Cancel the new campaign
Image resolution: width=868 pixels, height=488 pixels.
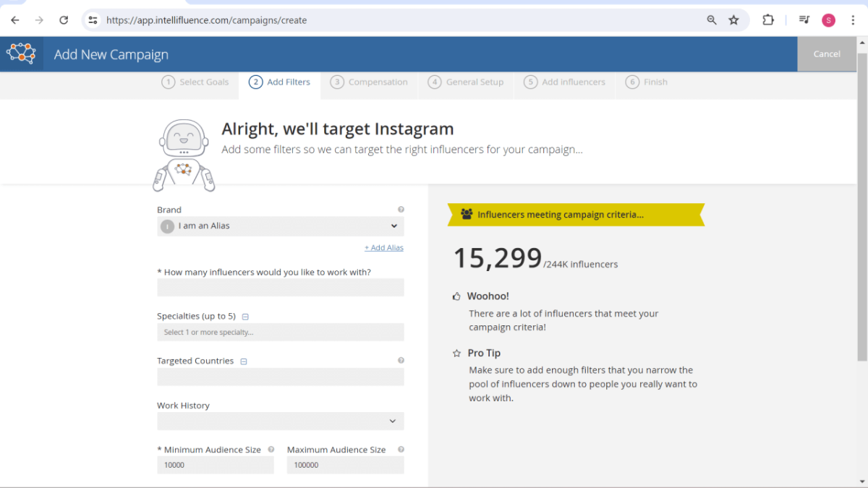pyautogui.click(x=826, y=54)
